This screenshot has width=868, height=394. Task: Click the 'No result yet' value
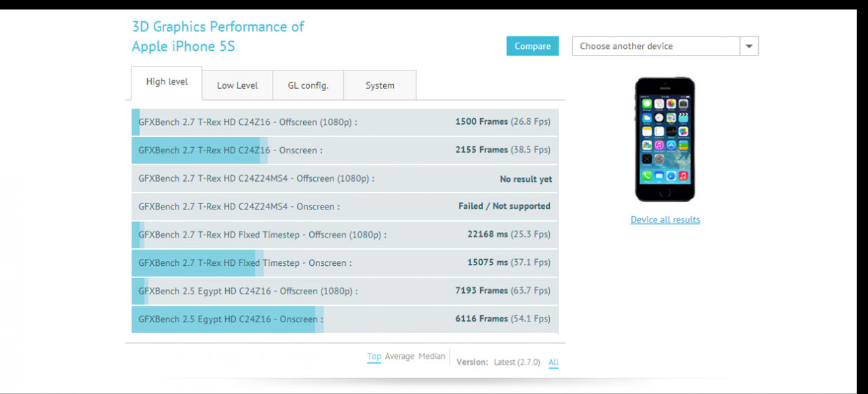pos(526,180)
